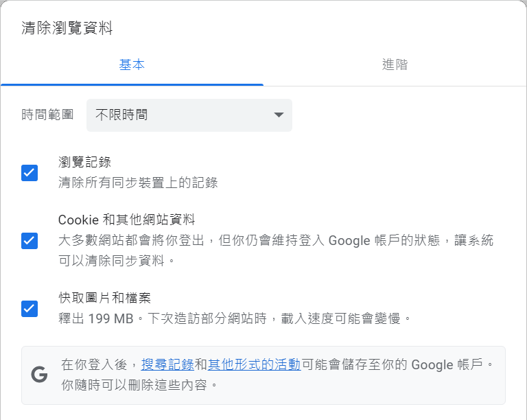Click 清除所有同步裝置上的記錄 description
Screen dimensions: 527x420
point(138,183)
